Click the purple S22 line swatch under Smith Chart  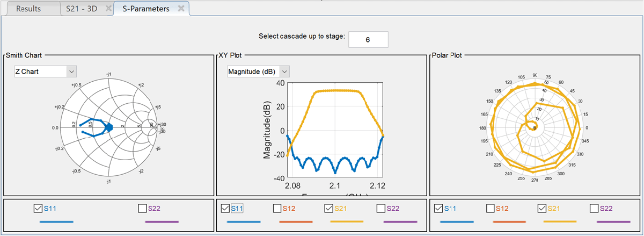click(162, 221)
